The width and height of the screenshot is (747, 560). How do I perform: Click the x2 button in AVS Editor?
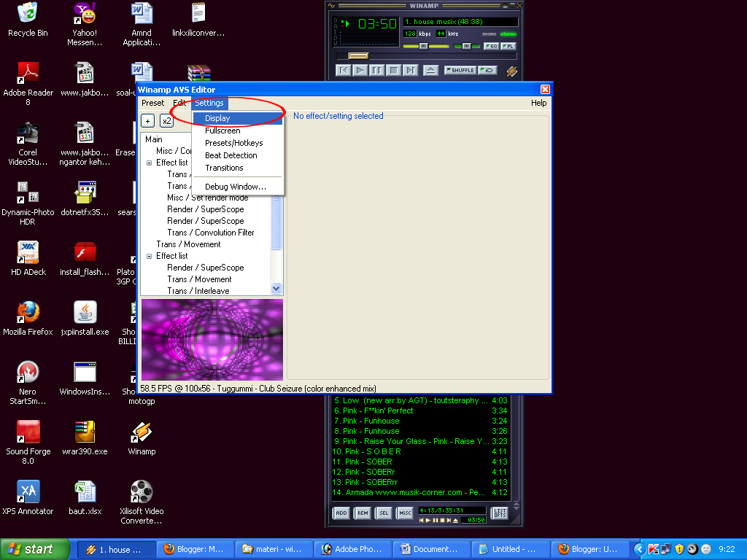pos(166,121)
